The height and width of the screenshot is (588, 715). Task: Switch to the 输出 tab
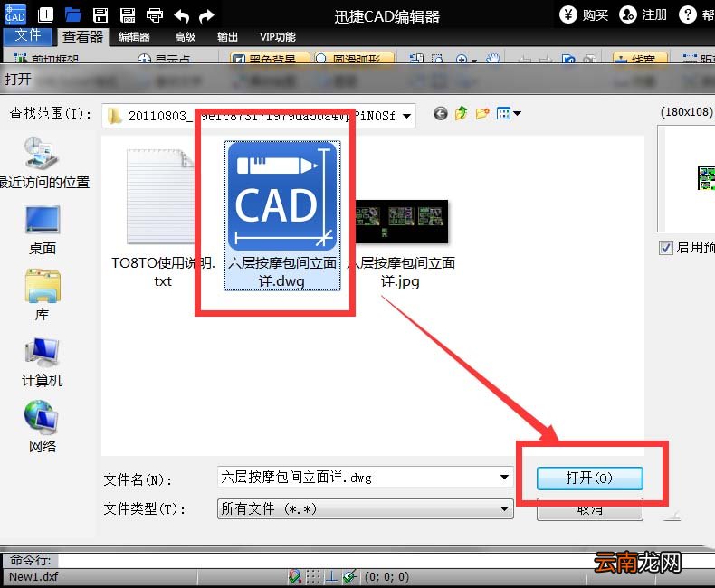227,37
